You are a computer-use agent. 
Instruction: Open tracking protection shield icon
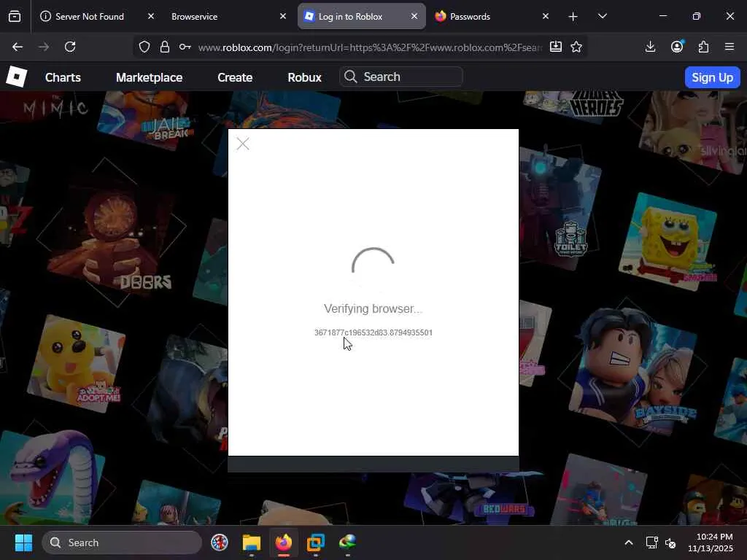144,47
